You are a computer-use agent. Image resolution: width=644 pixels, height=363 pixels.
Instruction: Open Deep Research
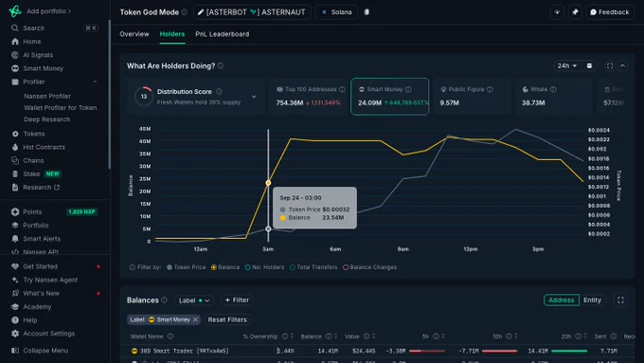coord(46,119)
